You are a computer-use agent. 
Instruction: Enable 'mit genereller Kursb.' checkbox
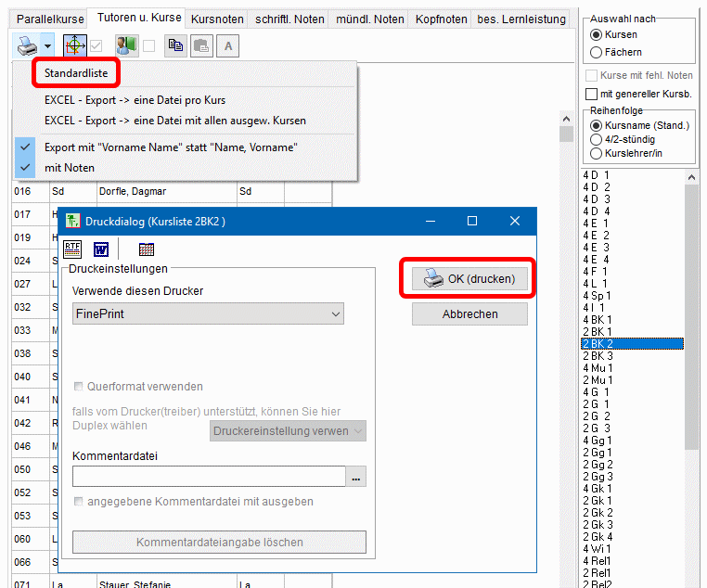click(592, 94)
